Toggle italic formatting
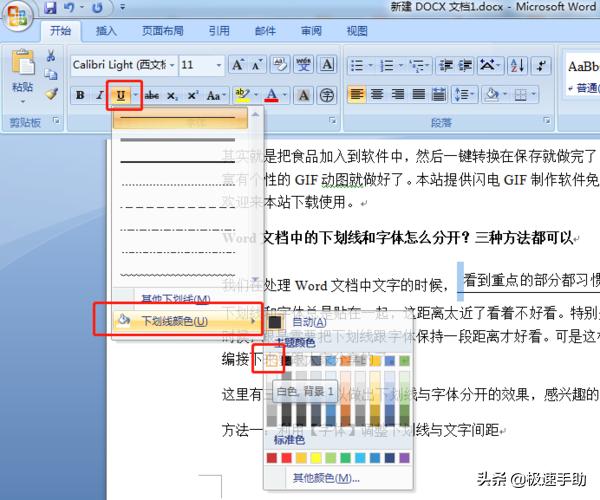The width and height of the screenshot is (600, 500). coord(99,95)
